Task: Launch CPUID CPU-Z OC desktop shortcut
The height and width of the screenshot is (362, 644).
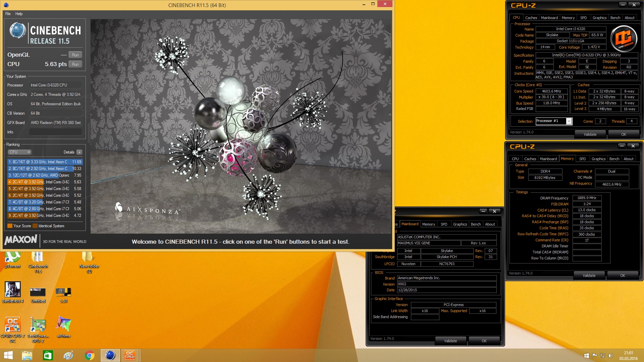Action: [13, 329]
